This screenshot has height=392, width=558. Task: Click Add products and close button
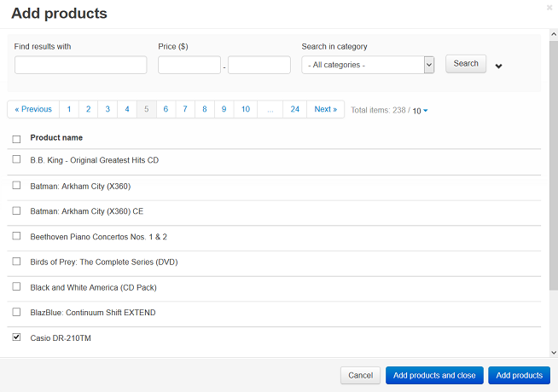tap(434, 375)
